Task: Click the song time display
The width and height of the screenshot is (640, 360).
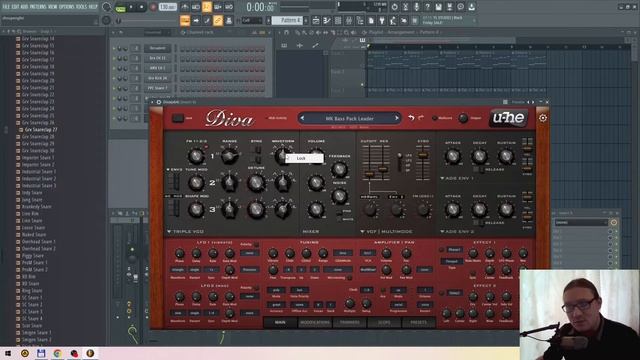Action: tap(260, 7)
